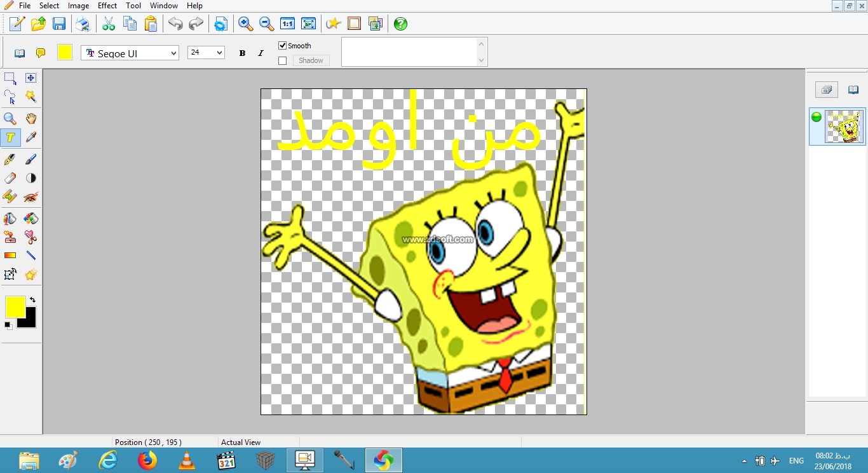The height and width of the screenshot is (473, 868).
Task: Select the text tool
Action: click(x=10, y=137)
